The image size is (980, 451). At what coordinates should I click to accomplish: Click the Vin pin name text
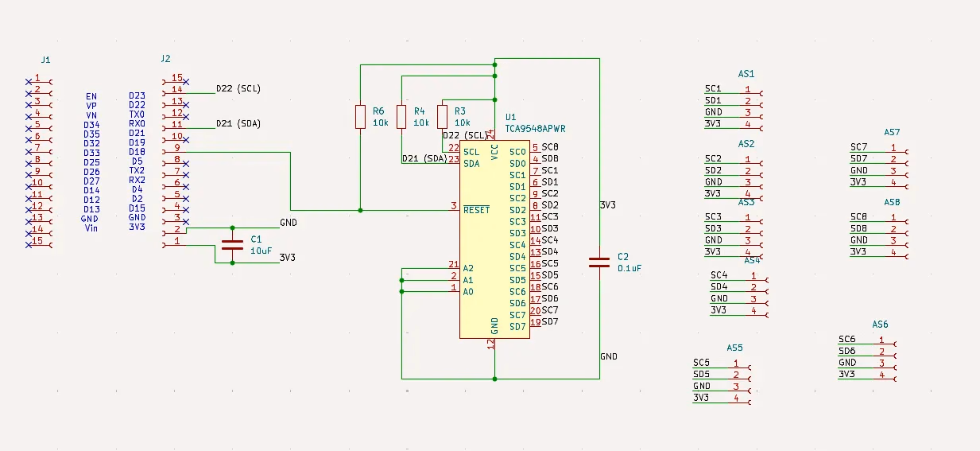point(91,228)
